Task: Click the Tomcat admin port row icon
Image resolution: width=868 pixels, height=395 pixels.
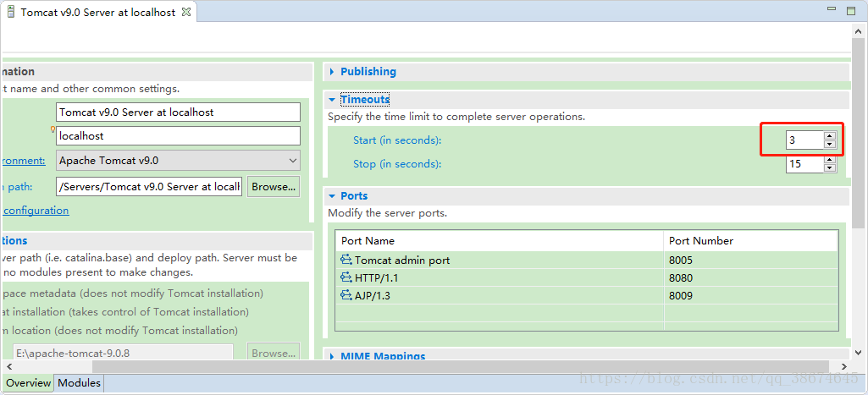Action: [346, 260]
